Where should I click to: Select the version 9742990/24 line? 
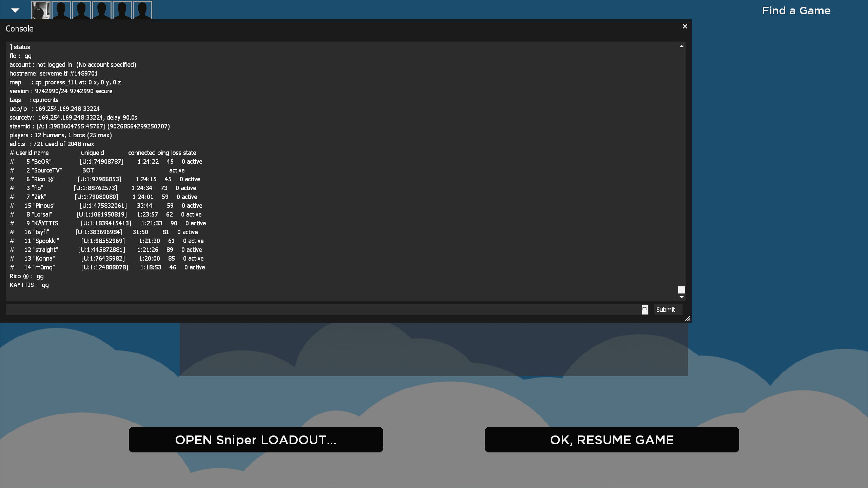point(61,91)
